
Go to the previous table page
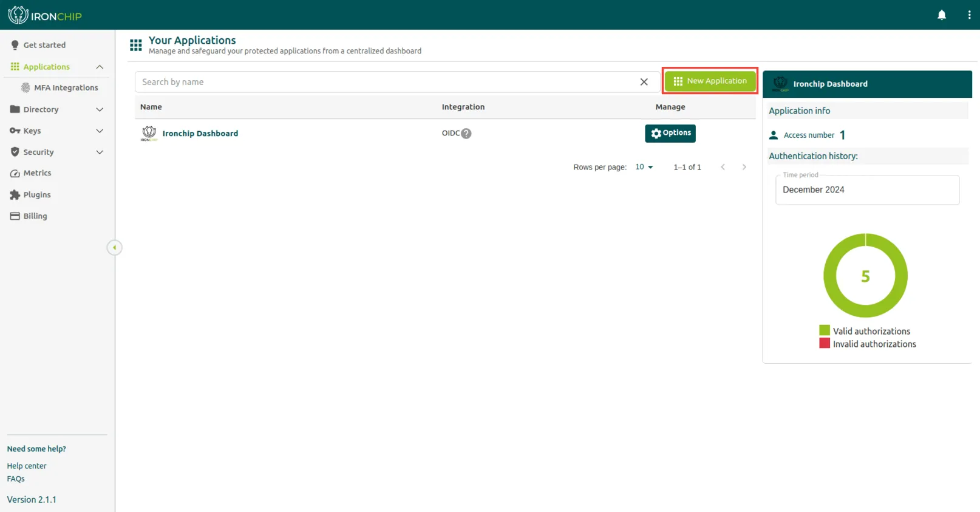pos(723,167)
